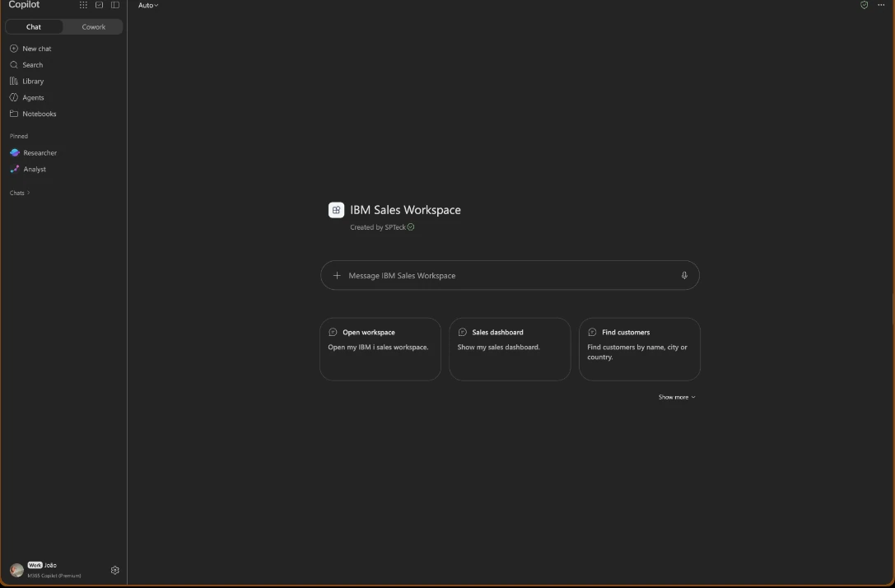Viewport: 895px width, 588px height.
Task: Choose the Open workspace prompt card
Action: tap(380, 349)
